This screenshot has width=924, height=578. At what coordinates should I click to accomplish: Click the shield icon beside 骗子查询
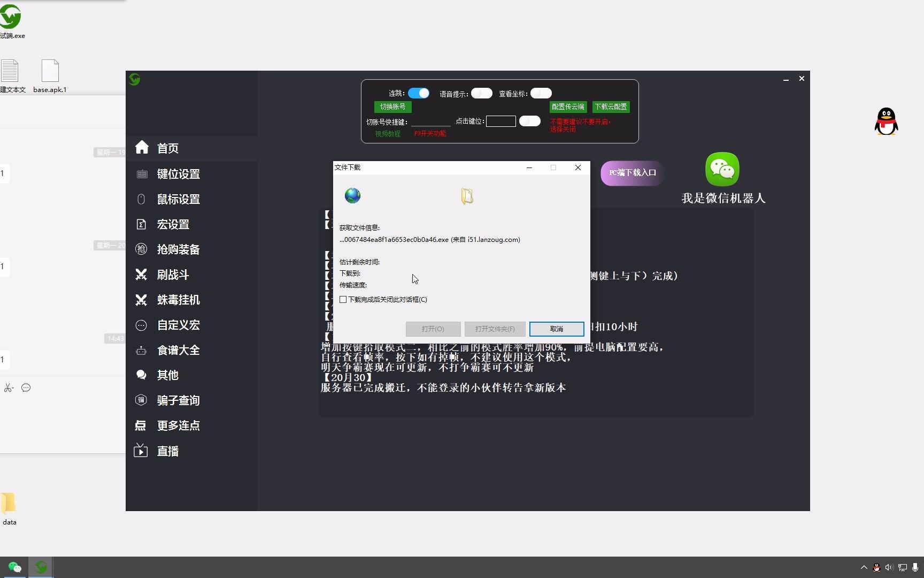(x=141, y=400)
